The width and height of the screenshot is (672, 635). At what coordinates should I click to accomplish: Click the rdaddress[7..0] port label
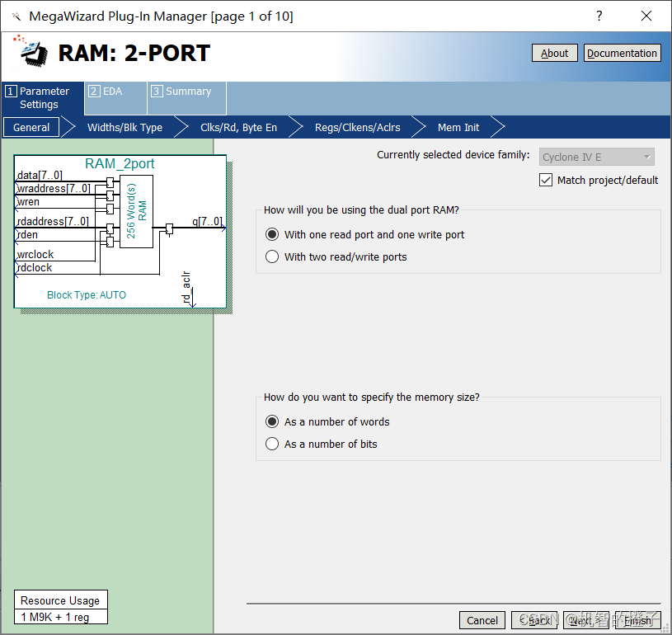pos(53,221)
